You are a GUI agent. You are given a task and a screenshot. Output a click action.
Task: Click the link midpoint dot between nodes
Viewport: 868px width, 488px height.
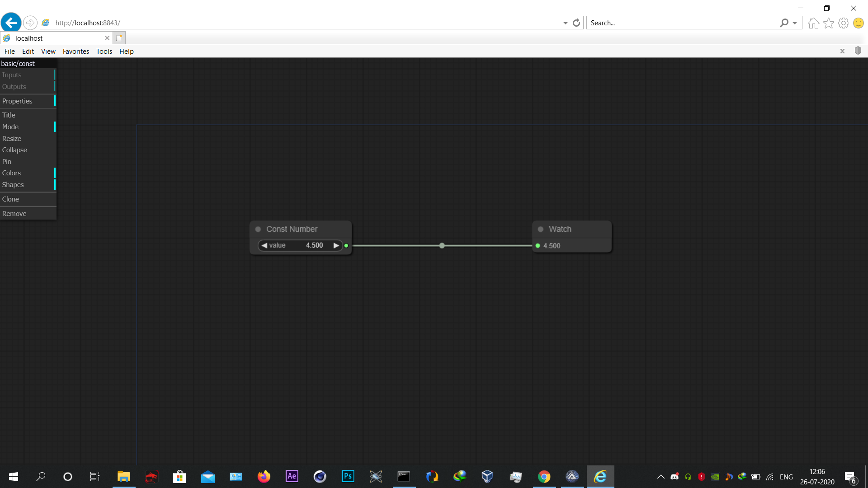(442, 246)
